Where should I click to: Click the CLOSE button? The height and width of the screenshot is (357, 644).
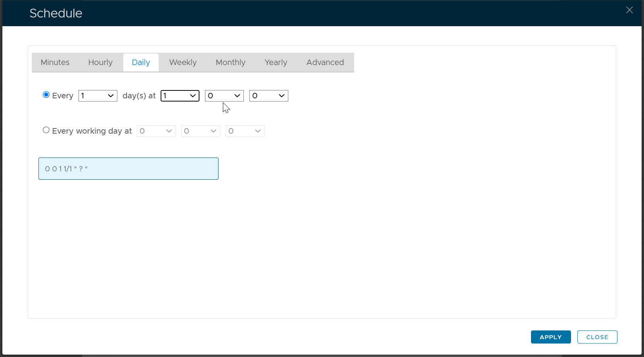pyautogui.click(x=597, y=337)
